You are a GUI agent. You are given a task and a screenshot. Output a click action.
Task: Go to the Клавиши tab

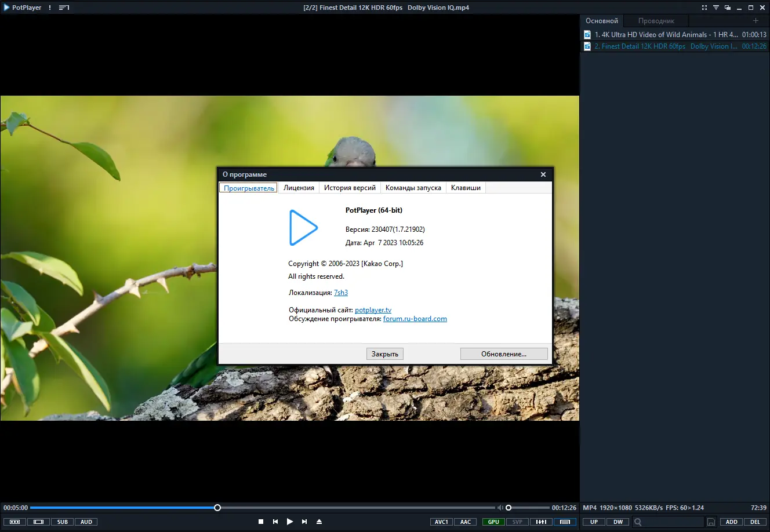pyautogui.click(x=466, y=188)
